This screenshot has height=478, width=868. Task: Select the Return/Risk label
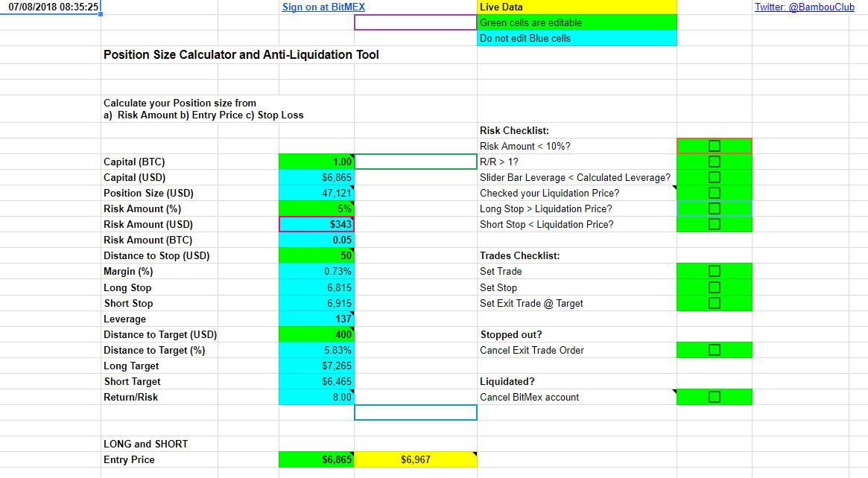[130, 398]
